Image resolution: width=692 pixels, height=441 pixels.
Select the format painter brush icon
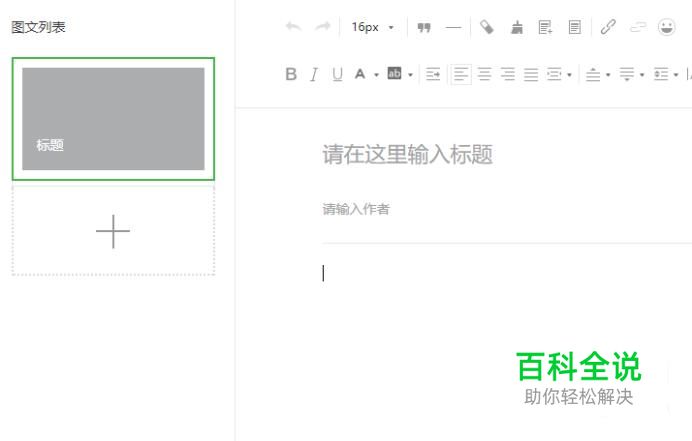click(x=517, y=27)
